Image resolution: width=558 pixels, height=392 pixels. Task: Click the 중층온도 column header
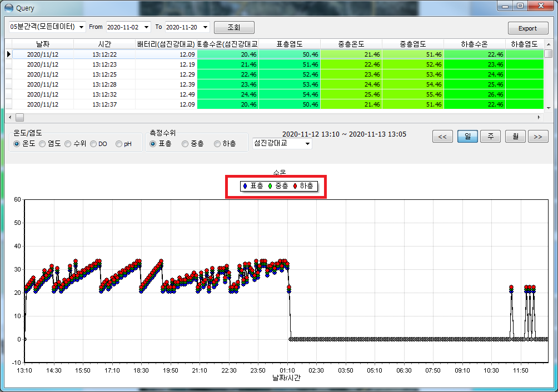click(x=351, y=44)
